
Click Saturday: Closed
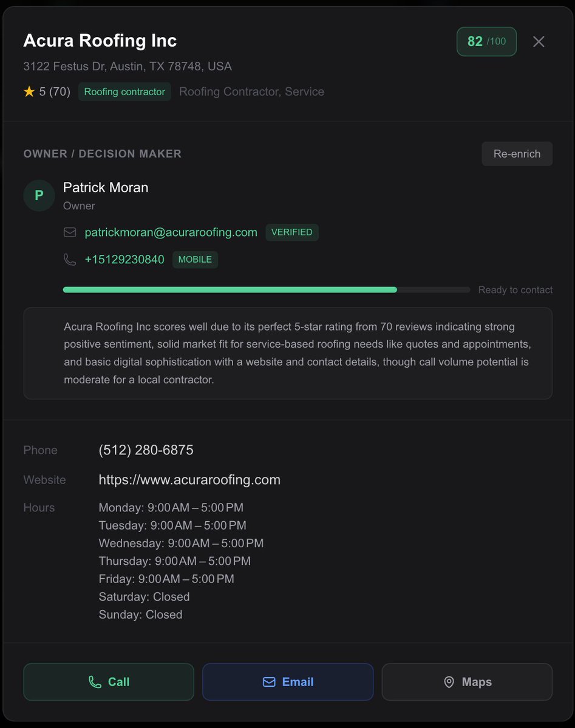click(144, 597)
